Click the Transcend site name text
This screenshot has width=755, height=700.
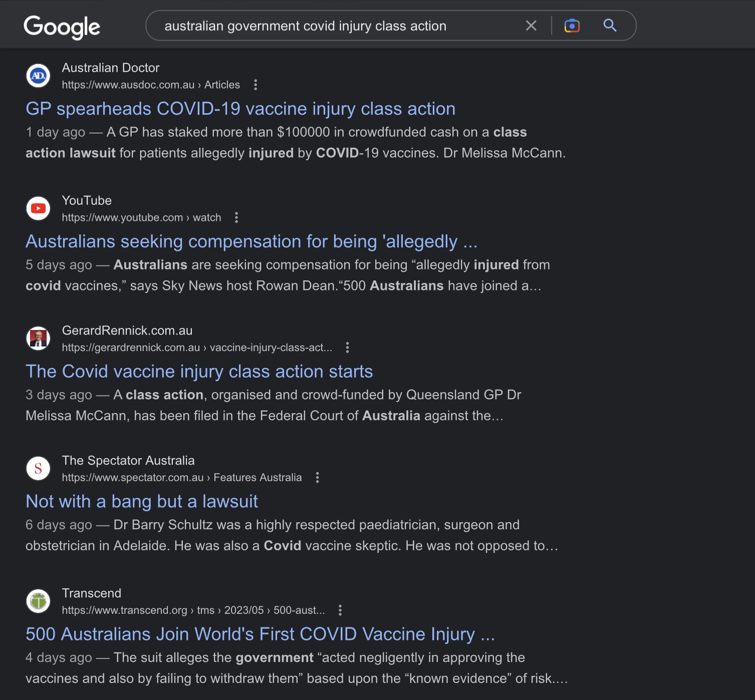[x=92, y=593]
